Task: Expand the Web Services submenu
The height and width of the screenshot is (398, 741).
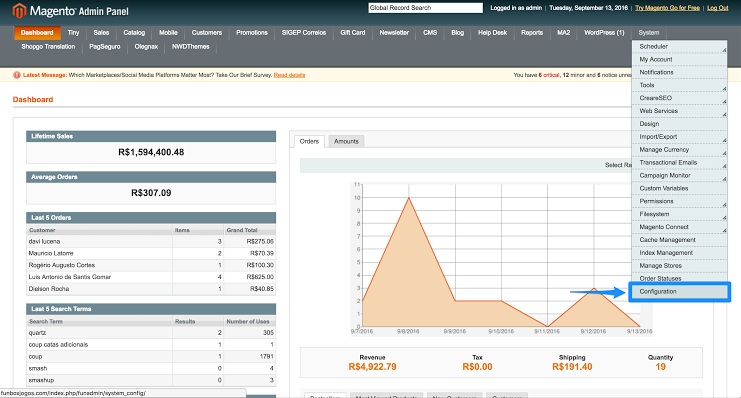Action: [680, 111]
